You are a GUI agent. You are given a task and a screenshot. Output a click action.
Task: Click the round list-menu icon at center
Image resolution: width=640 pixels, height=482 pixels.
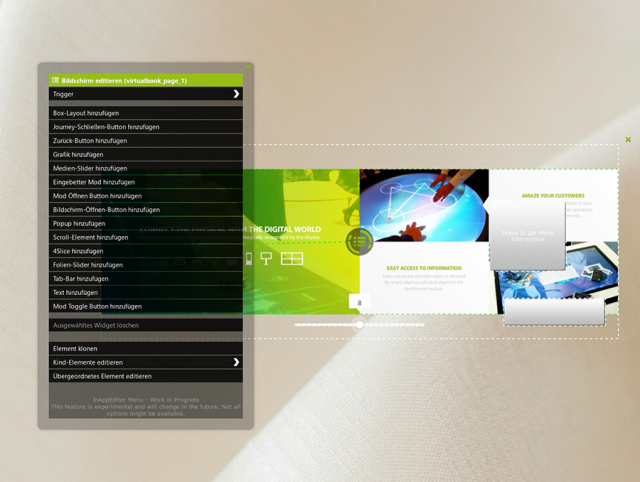tap(360, 241)
